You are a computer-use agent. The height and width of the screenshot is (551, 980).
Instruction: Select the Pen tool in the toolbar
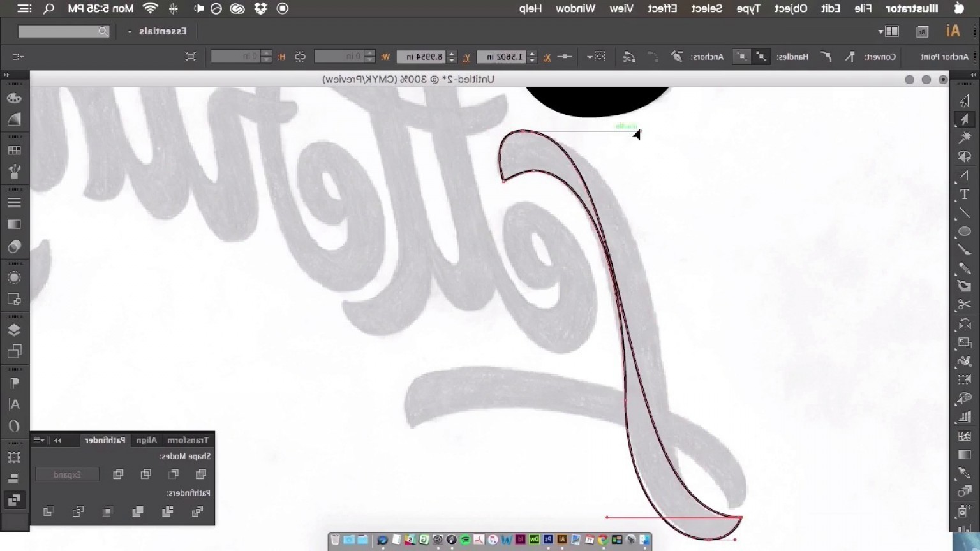pyautogui.click(x=965, y=175)
